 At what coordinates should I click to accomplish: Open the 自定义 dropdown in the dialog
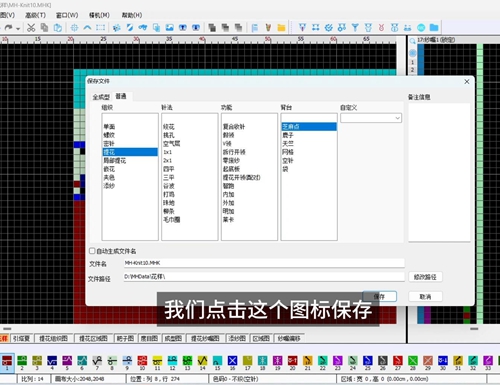[371, 118]
